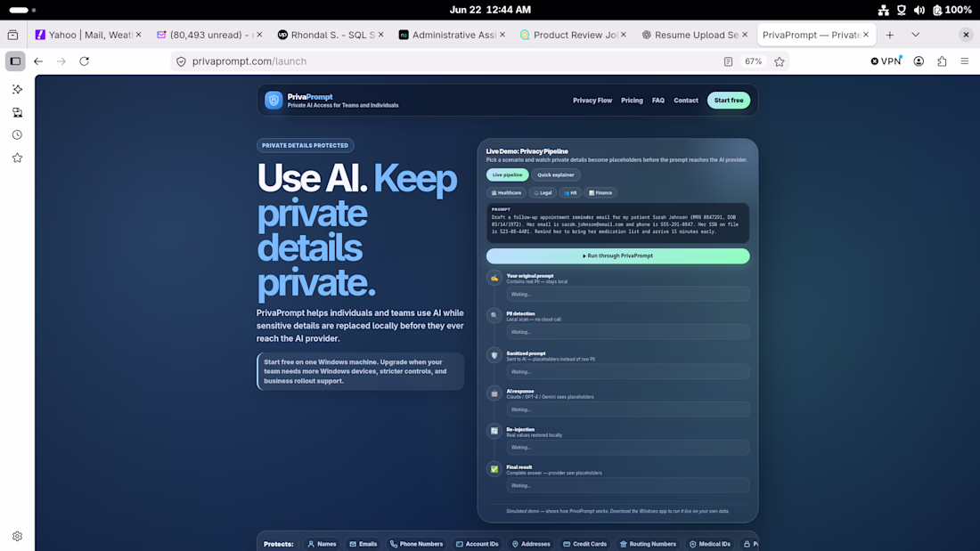Image resolution: width=980 pixels, height=551 pixels.
Task: Open the account profile icon
Action: pos(919,61)
